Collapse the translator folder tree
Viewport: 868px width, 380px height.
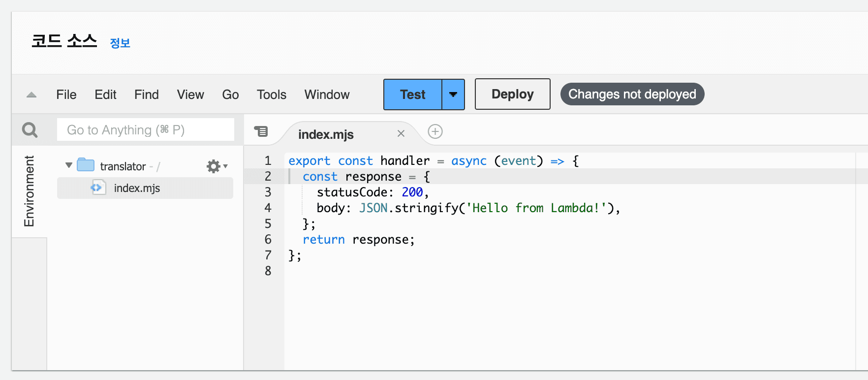point(69,165)
